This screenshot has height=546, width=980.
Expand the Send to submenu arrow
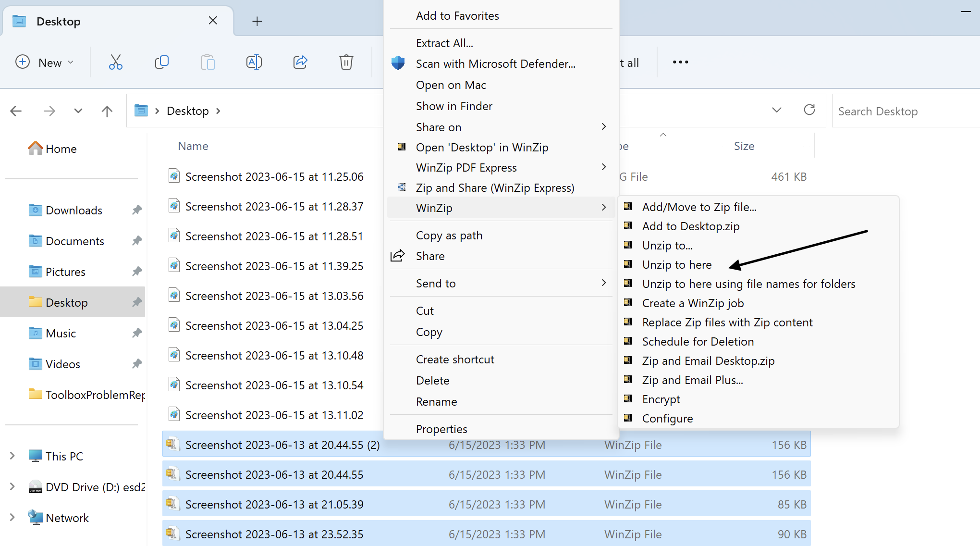[x=604, y=284]
